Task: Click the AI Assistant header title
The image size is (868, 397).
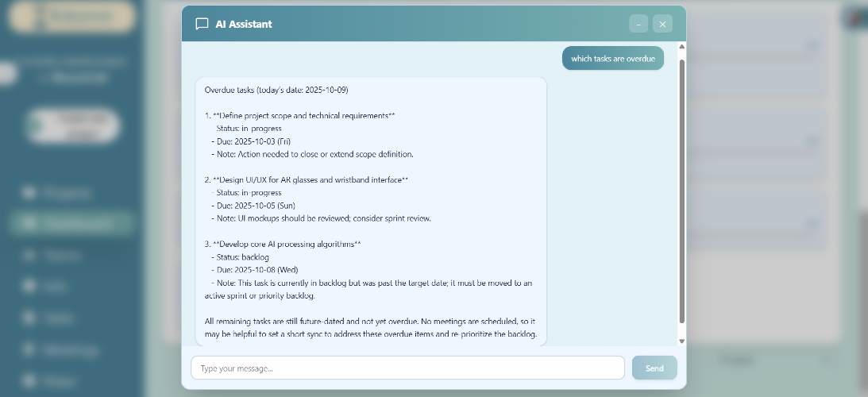Action: 244,24
